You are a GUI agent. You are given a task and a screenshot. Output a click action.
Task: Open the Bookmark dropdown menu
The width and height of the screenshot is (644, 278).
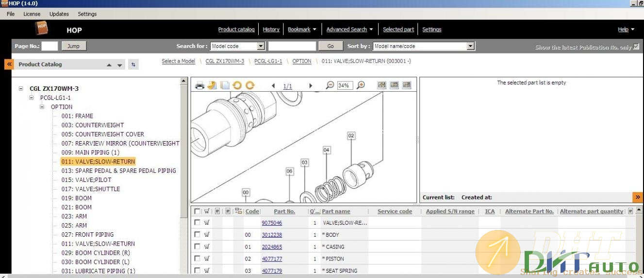coord(302,30)
